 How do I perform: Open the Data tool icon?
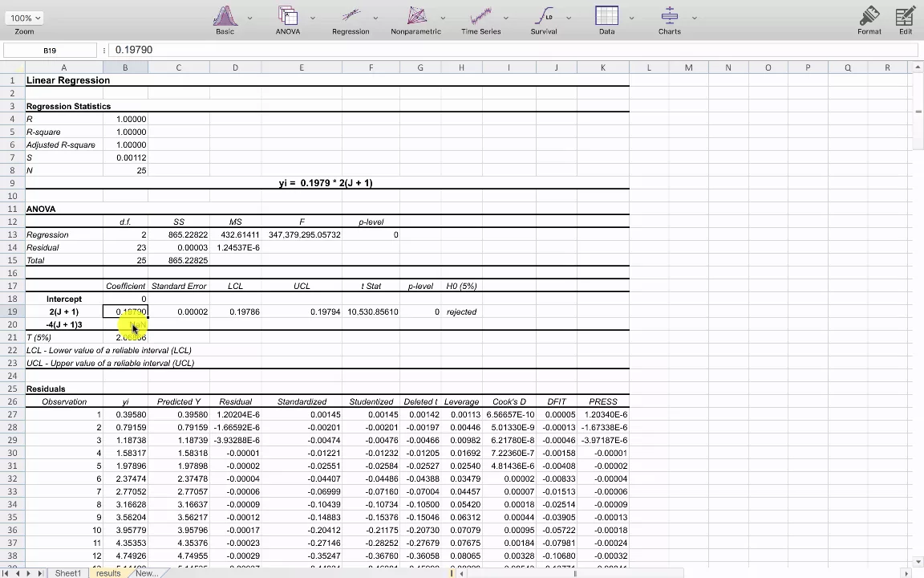606,16
